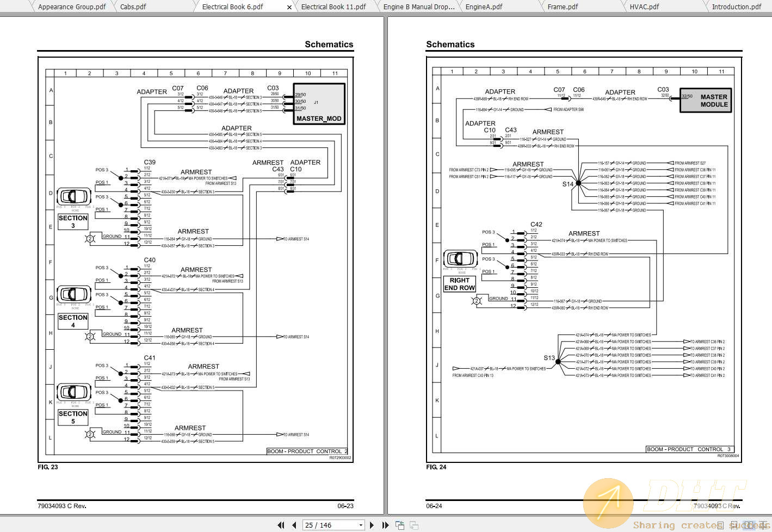Switch to Engine B Manual Drop tab

[418, 7]
